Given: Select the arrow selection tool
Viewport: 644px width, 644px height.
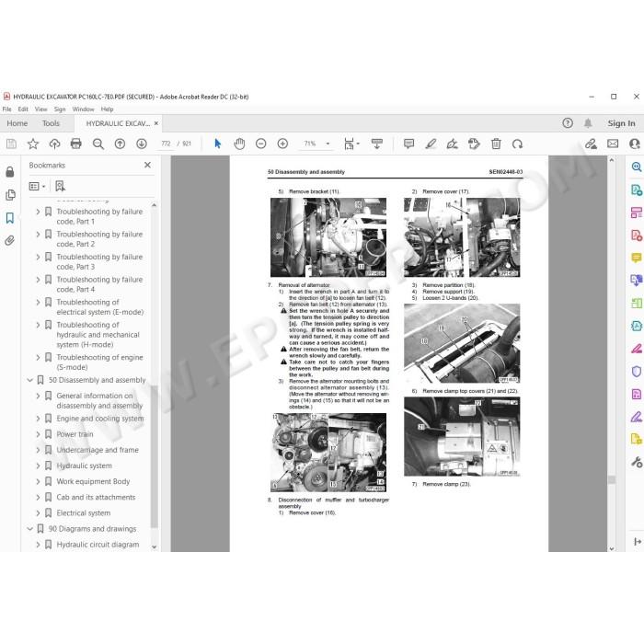Looking at the screenshot, I should coord(218,144).
